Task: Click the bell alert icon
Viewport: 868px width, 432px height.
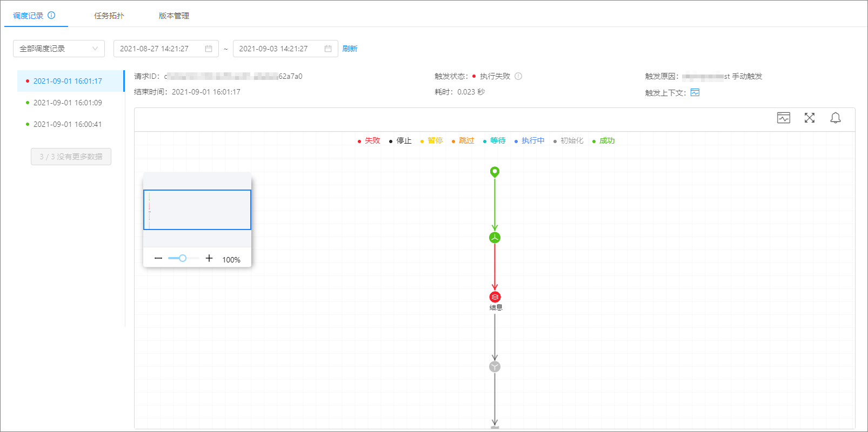Action: click(x=835, y=118)
